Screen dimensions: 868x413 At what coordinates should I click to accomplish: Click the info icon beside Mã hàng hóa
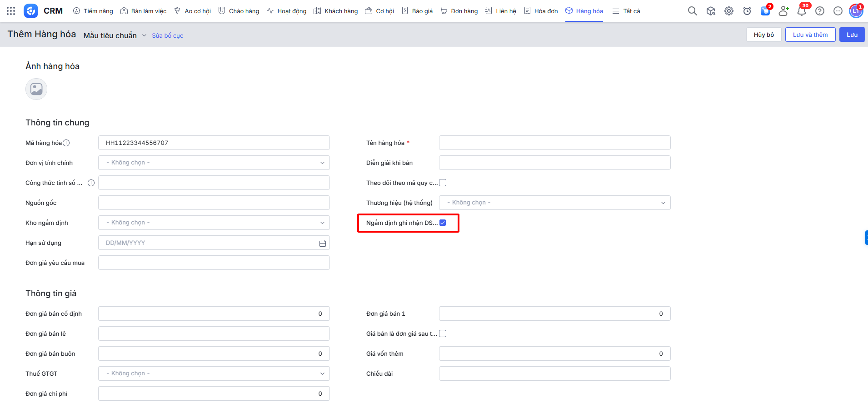point(66,143)
